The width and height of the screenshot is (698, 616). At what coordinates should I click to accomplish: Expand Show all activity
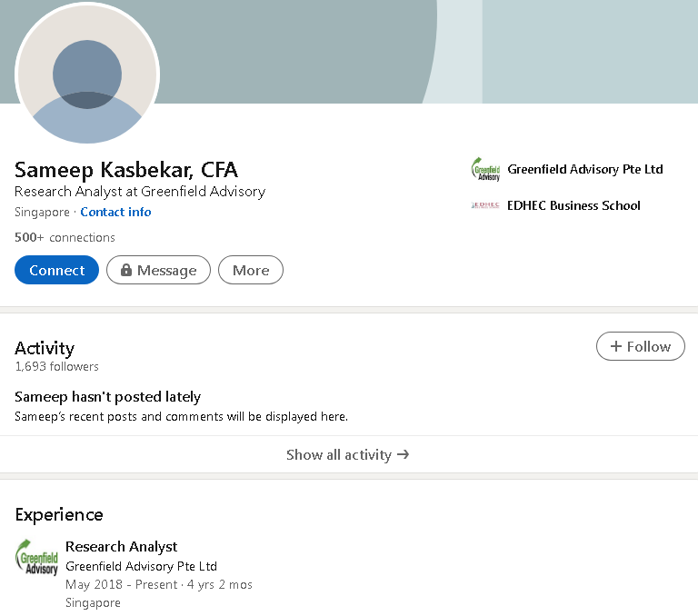(x=339, y=454)
